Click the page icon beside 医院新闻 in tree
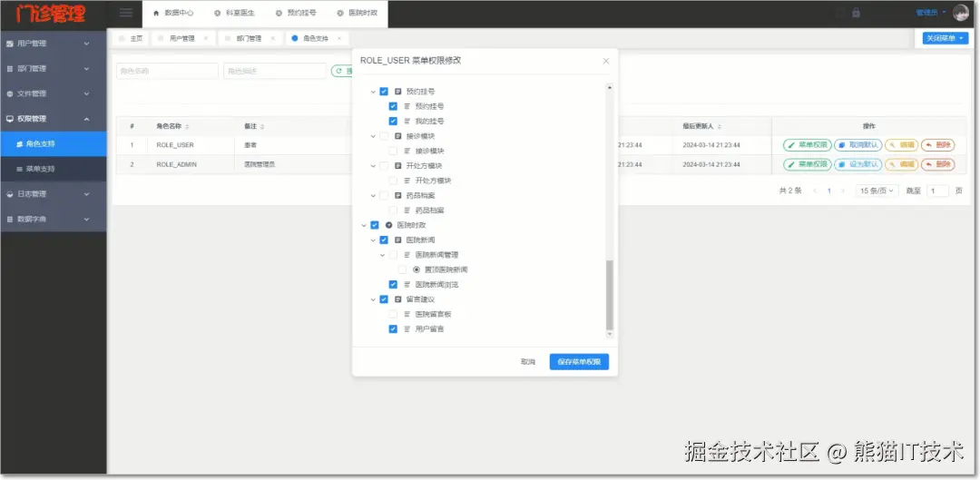The image size is (980, 480). click(398, 240)
